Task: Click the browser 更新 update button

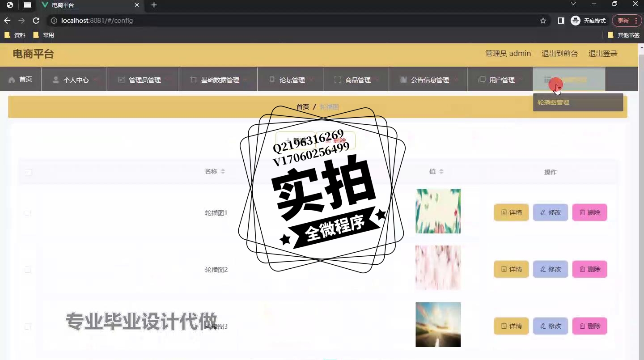Action: pos(627,21)
